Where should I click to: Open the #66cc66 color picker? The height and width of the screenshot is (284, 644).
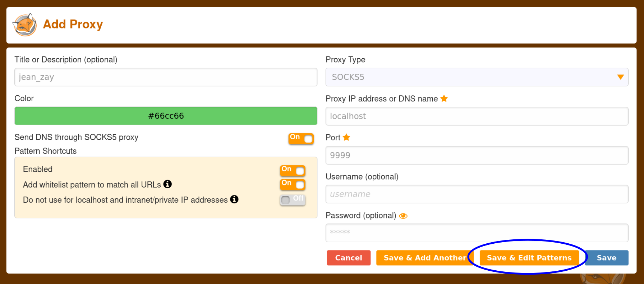click(166, 116)
